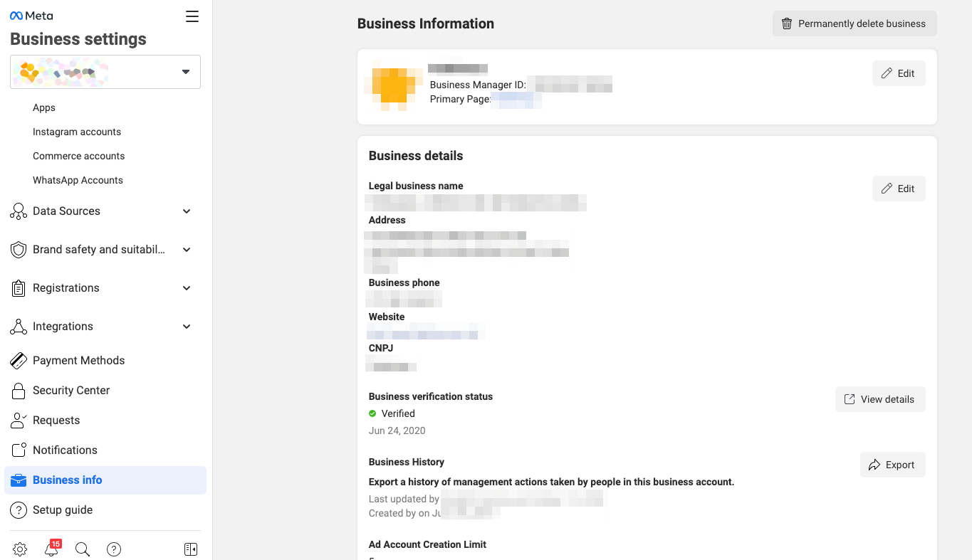The width and height of the screenshot is (972, 560).
Task: Expand the Registrations section chevron
Action: pyautogui.click(x=187, y=288)
